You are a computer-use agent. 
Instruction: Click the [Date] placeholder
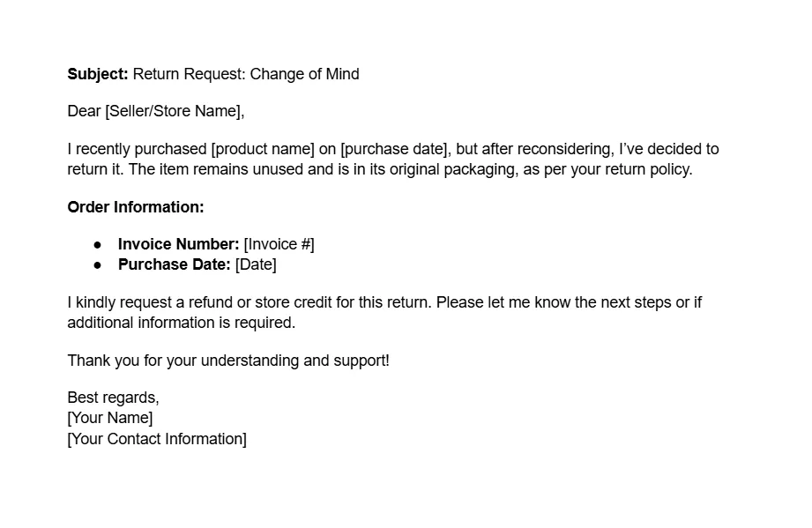[256, 264]
